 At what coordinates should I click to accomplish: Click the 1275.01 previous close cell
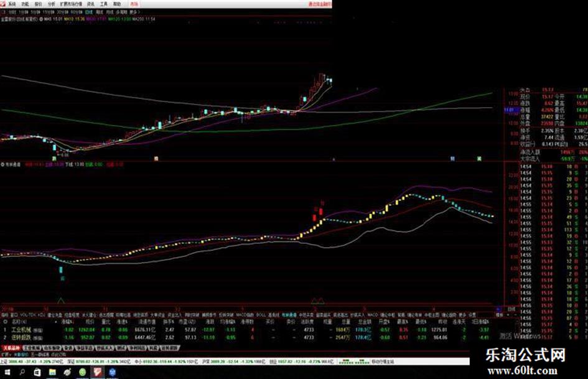pos(439,330)
